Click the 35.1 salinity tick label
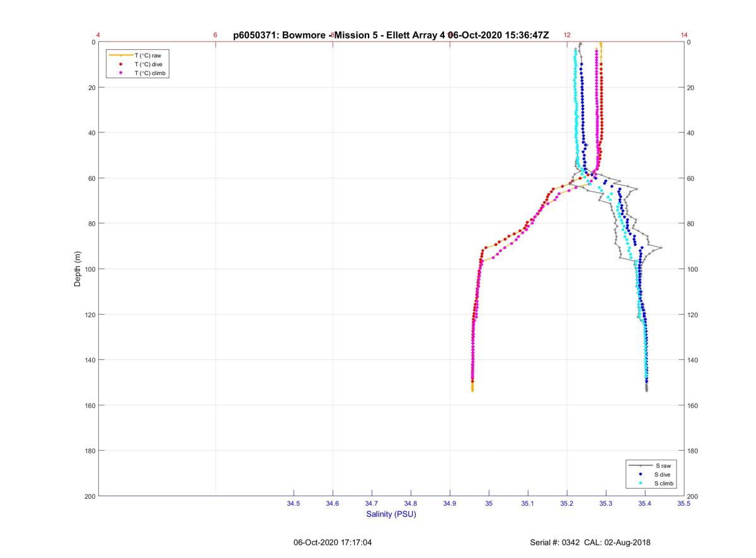The image size is (756, 558). click(528, 504)
